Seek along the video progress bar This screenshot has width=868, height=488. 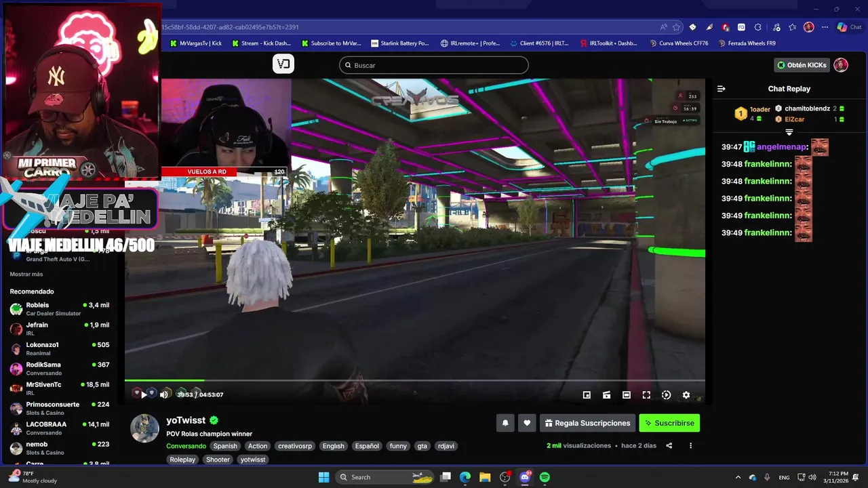(x=414, y=380)
